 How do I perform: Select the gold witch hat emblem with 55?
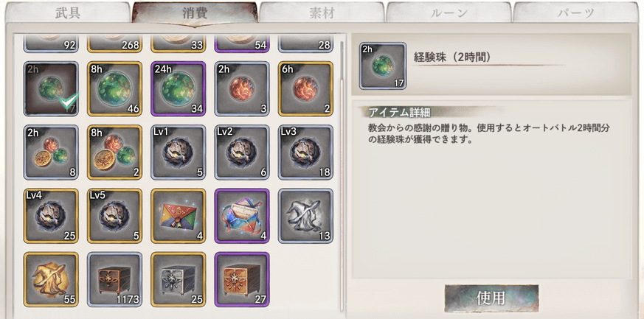tap(51, 280)
